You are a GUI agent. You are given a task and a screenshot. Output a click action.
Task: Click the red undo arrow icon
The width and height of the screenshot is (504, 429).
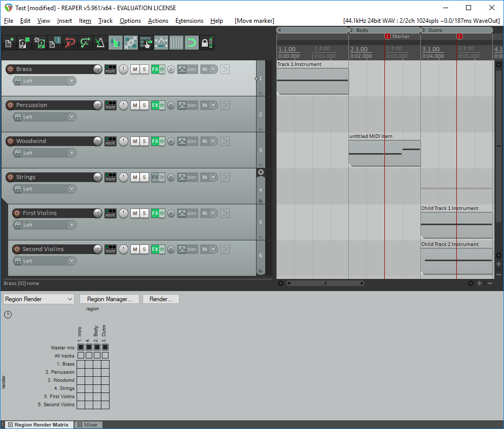[x=70, y=43]
